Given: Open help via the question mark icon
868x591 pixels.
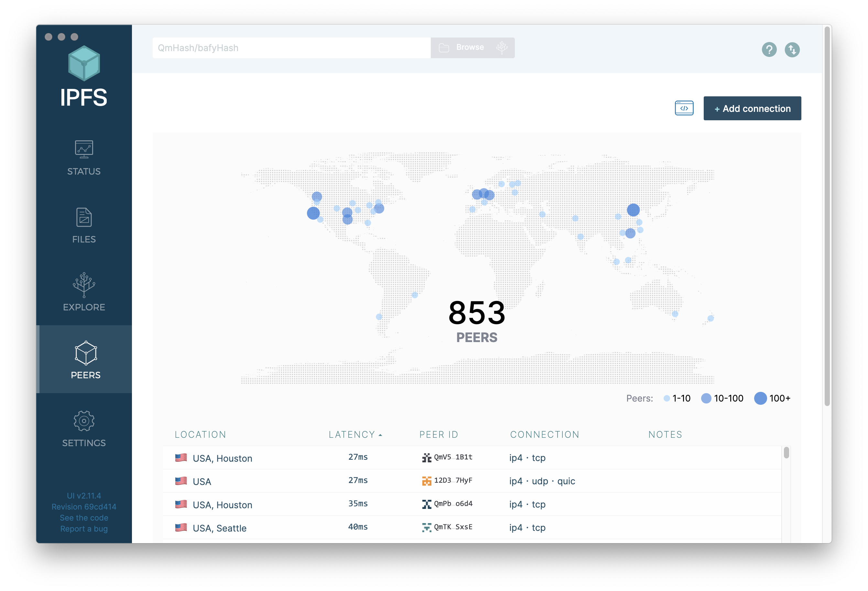Looking at the screenshot, I should click(x=769, y=49).
